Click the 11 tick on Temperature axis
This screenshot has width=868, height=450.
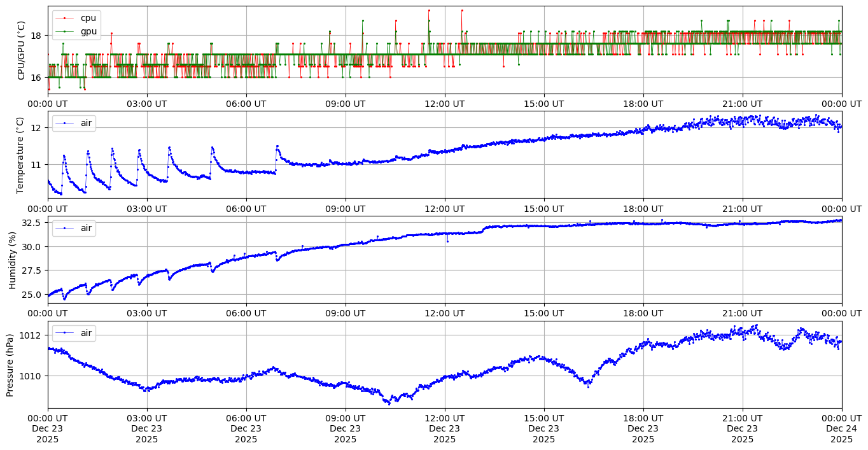click(x=37, y=165)
